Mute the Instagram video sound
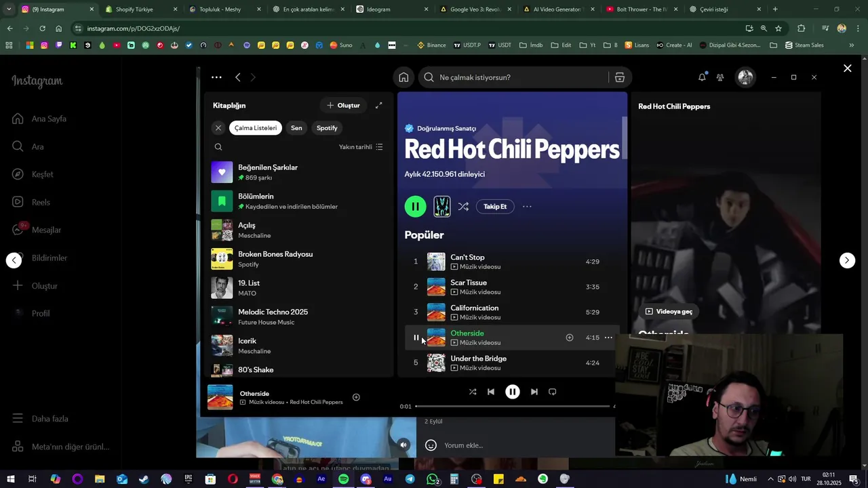The width and height of the screenshot is (868, 488). pyautogui.click(x=403, y=445)
